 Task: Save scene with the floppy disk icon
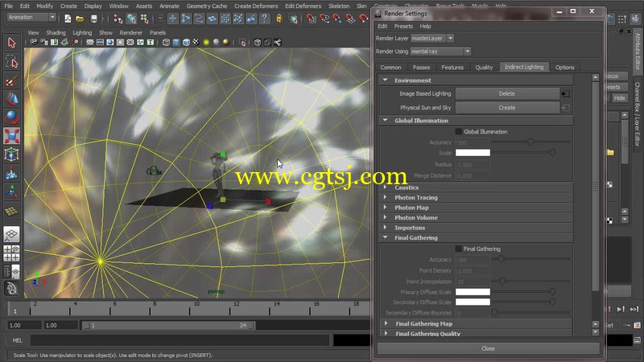[94, 19]
